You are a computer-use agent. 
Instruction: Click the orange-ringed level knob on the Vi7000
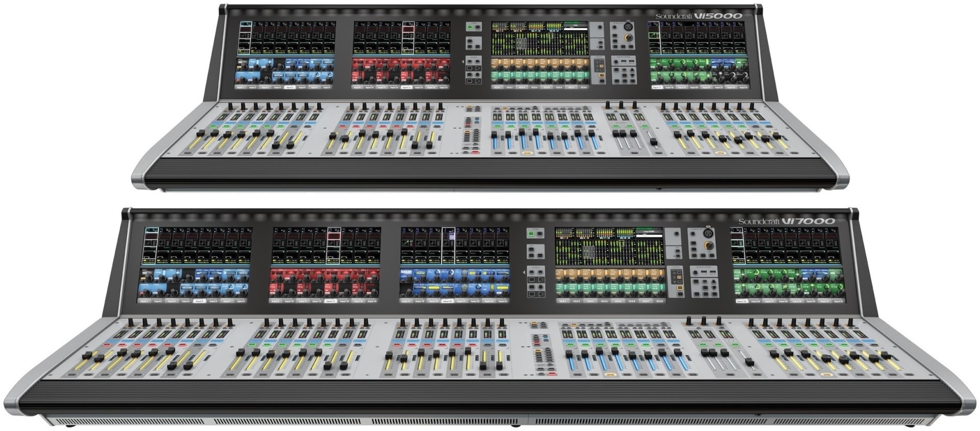[709, 245]
